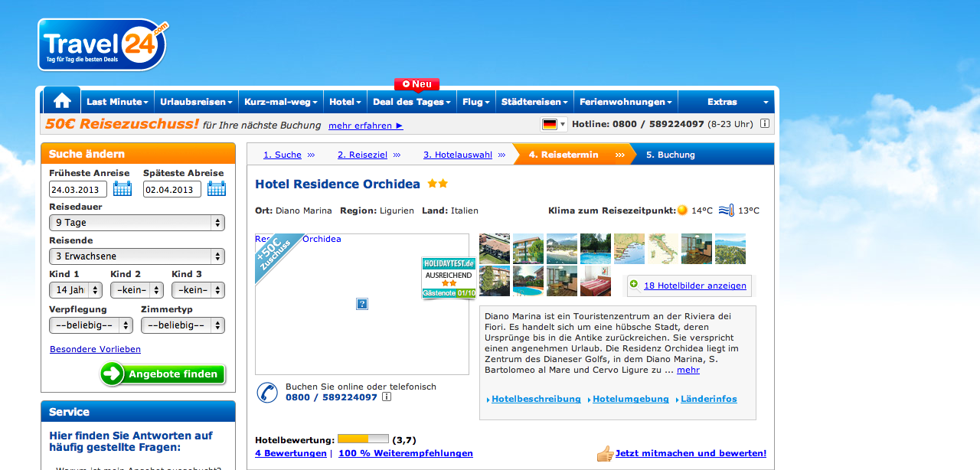Open the Last Minute menu
Screen dimensions: 980x470
click(x=117, y=102)
